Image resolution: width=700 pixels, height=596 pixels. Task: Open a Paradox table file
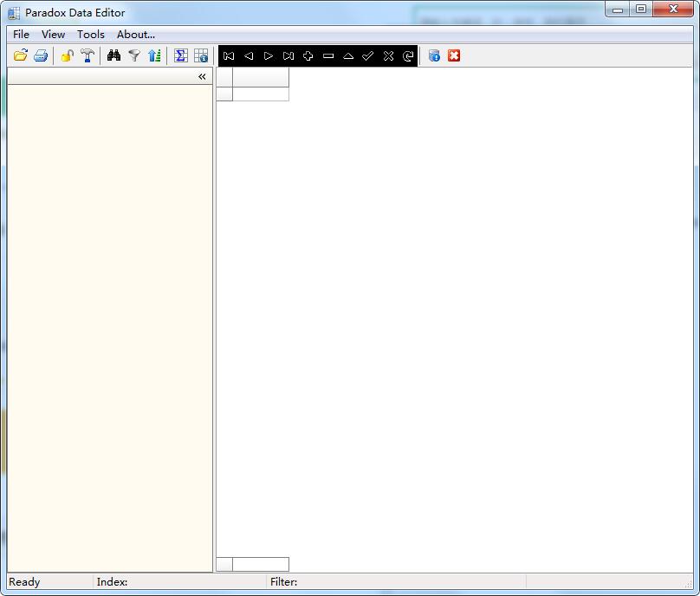coord(21,55)
